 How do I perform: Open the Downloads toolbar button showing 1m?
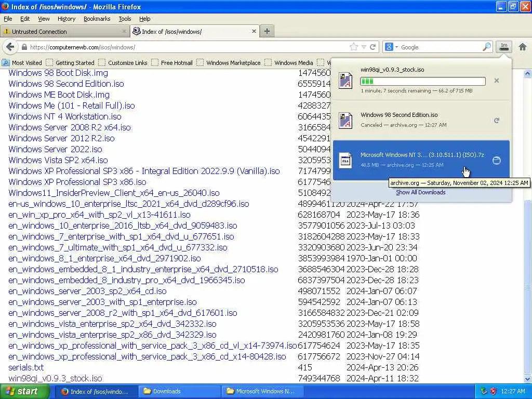504,47
